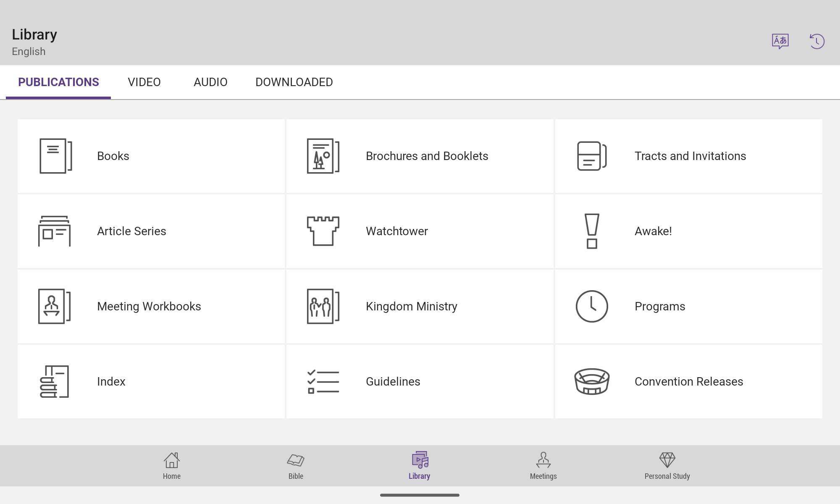Open the Downloaded tab
This screenshot has width=840, height=504.
pyautogui.click(x=294, y=82)
